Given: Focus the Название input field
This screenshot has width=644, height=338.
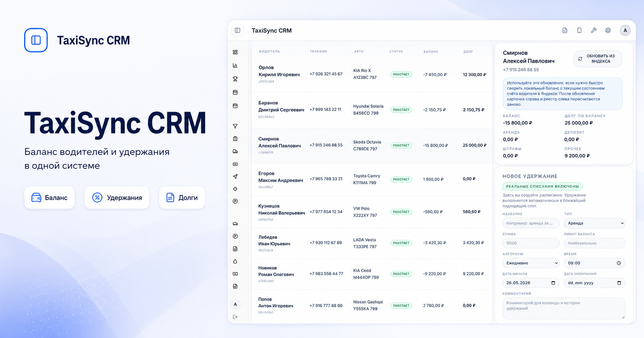Looking at the screenshot, I should pos(531,223).
